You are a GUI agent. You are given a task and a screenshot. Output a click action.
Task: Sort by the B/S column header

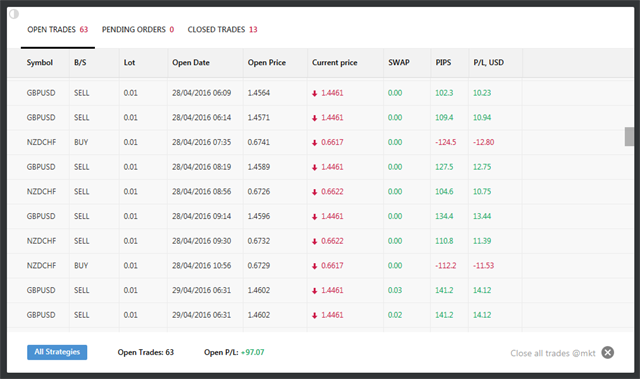pos(80,62)
